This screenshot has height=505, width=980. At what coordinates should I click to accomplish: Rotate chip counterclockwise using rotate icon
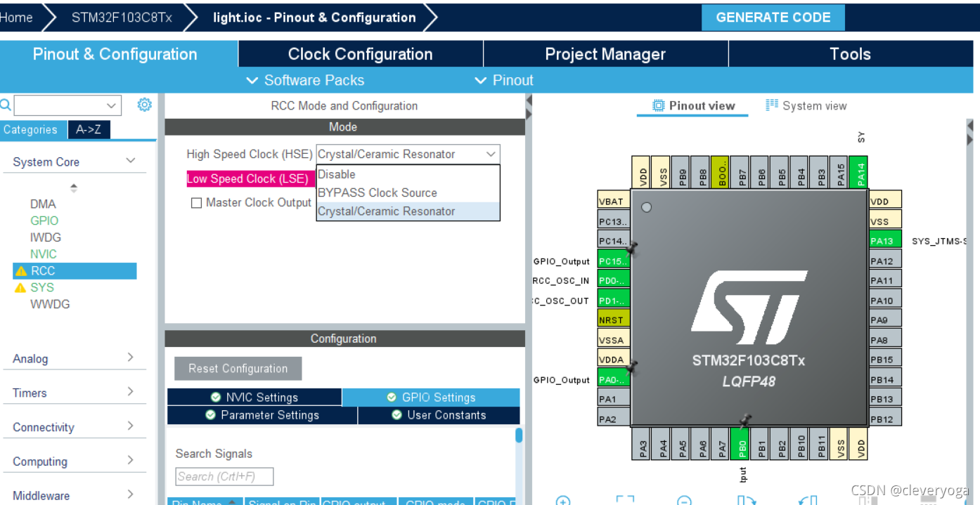pos(808,501)
